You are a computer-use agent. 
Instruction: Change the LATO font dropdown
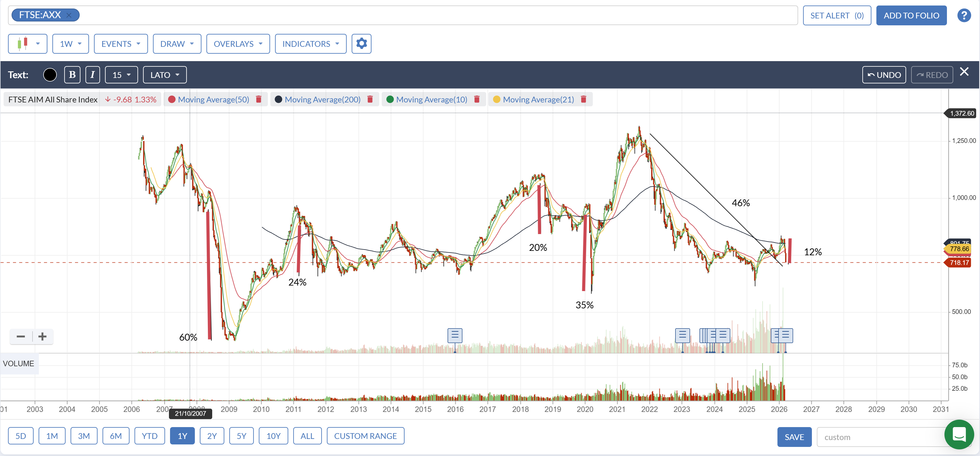click(x=165, y=75)
